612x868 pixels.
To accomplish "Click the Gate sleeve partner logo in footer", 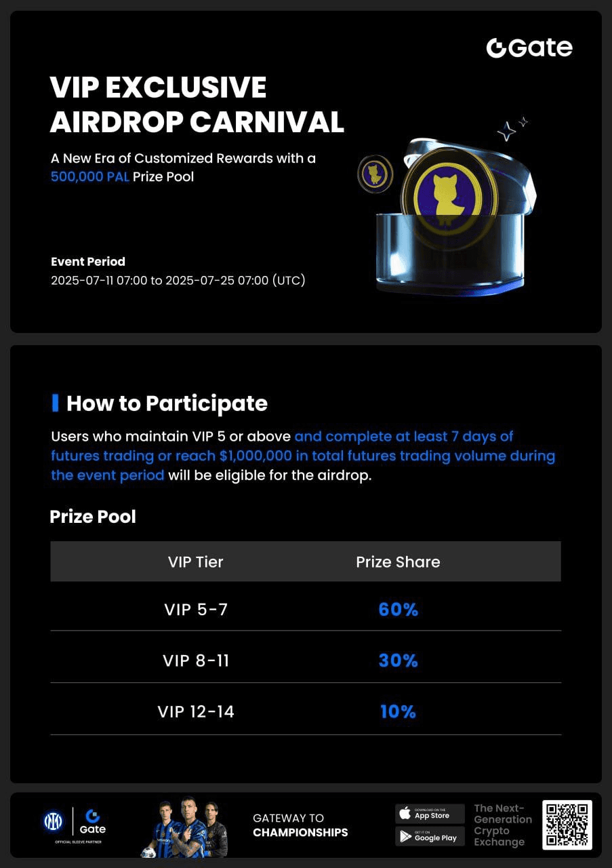I will pyautogui.click(x=92, y=821).
